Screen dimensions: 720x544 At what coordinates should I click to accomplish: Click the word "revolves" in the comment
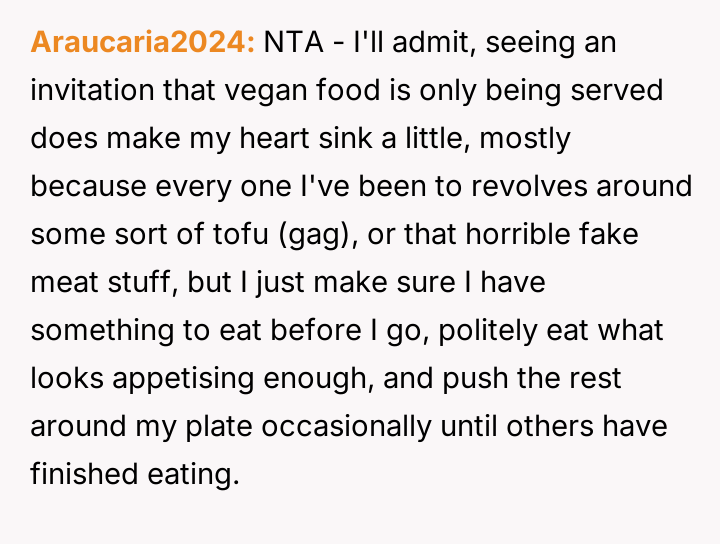(540, 187)
